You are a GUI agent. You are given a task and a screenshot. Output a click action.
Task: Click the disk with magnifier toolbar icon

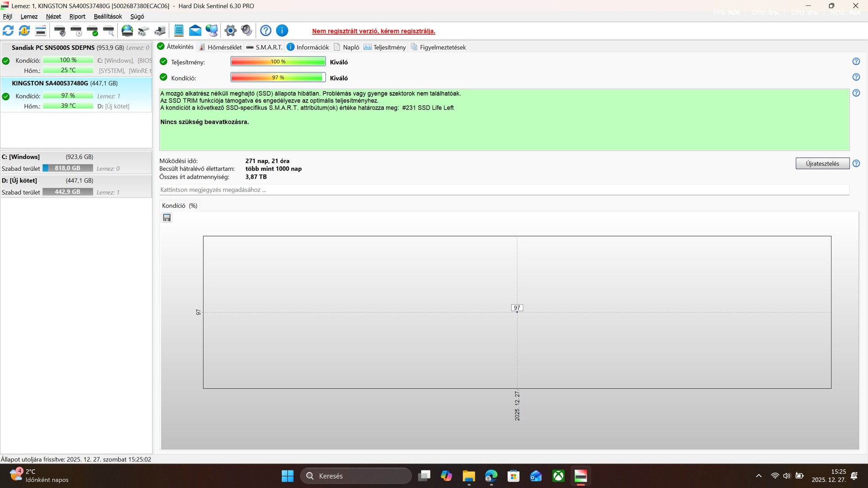(x=108, y=31)
